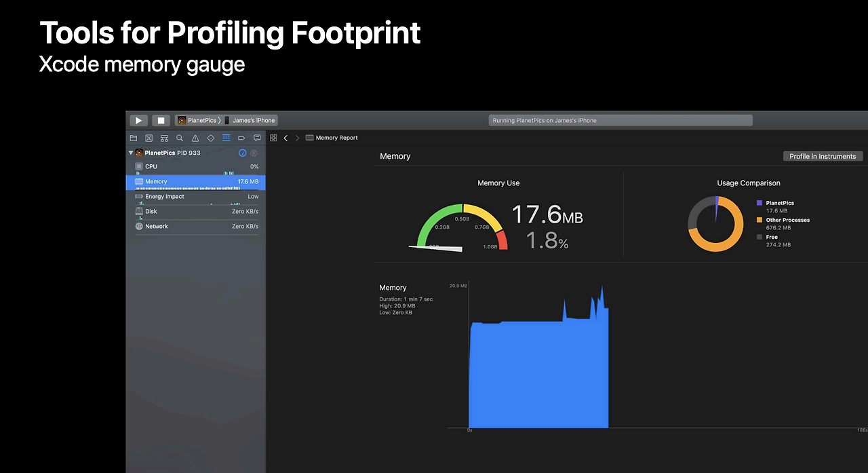Select the Debug navigator icon

coord(226,138)
